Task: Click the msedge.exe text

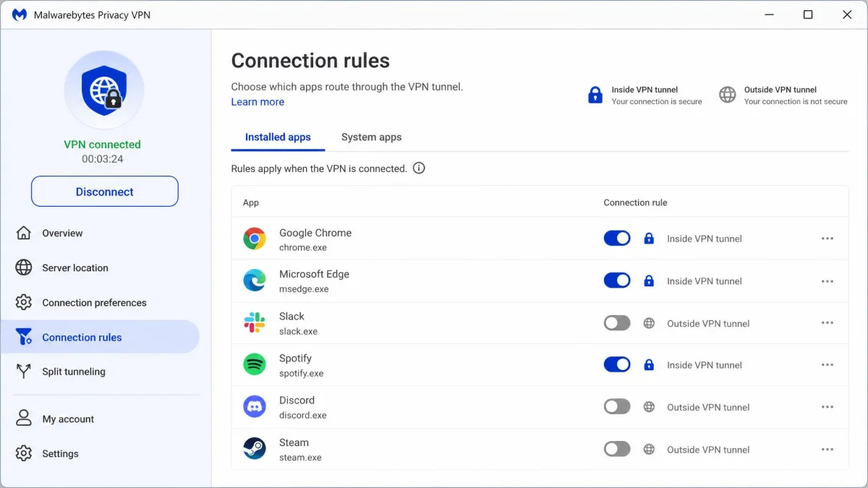Action: click(304, 289)
